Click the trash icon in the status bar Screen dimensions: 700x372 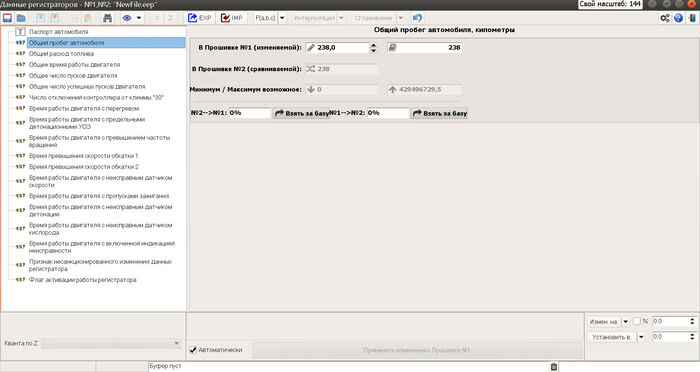pos(554,367)
